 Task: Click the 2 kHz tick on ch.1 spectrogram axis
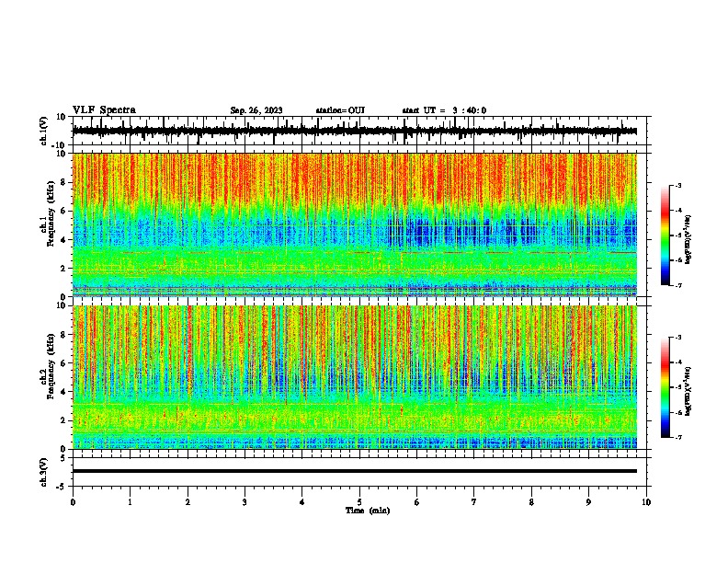click(x=64, y=268)
